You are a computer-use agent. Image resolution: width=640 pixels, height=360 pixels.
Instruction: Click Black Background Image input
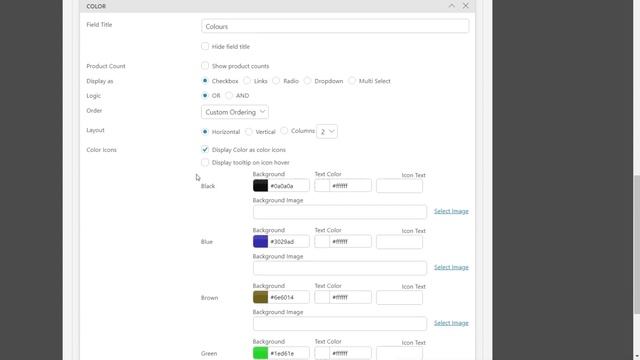(x=340, y=212)
